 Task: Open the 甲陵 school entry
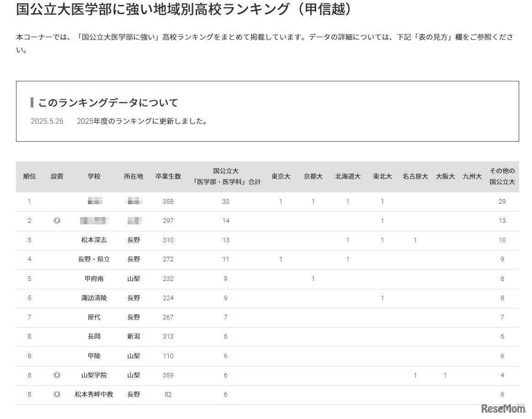coord(95,356)
